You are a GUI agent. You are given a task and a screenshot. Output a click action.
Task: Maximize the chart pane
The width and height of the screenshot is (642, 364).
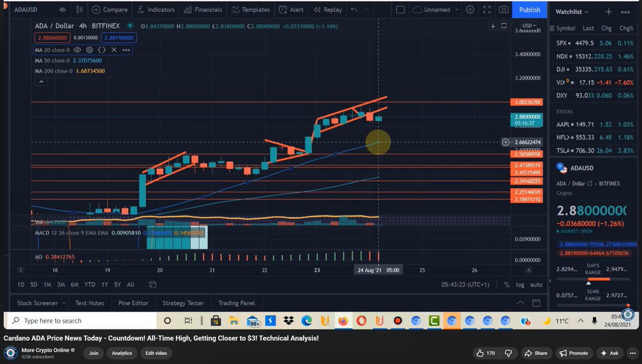tap(503, 26)
